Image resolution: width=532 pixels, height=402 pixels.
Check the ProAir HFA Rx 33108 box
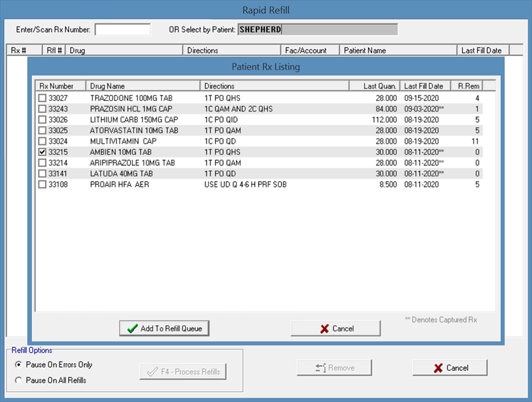(42, 184)
